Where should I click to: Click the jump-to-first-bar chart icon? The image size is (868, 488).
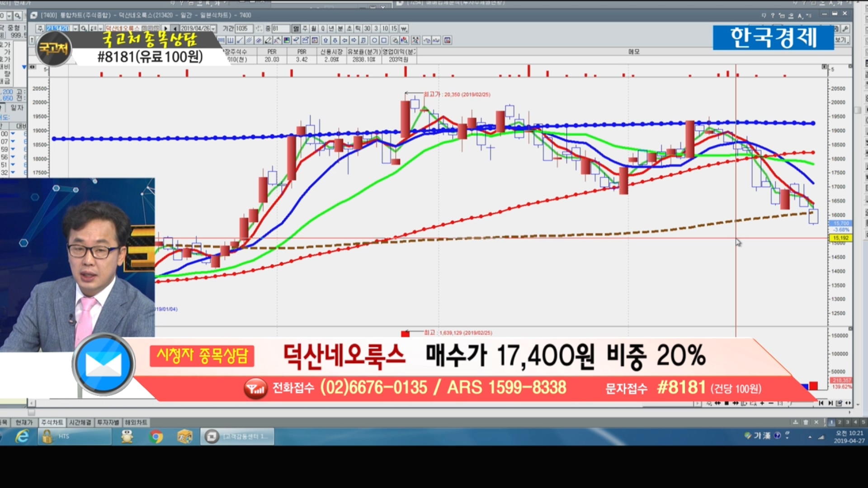point(821,403)
